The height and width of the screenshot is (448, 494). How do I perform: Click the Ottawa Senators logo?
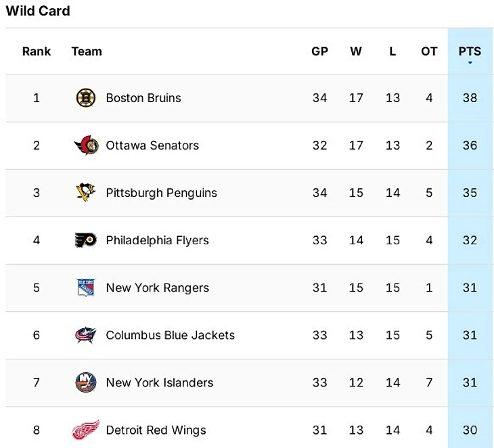coord(86,145)
